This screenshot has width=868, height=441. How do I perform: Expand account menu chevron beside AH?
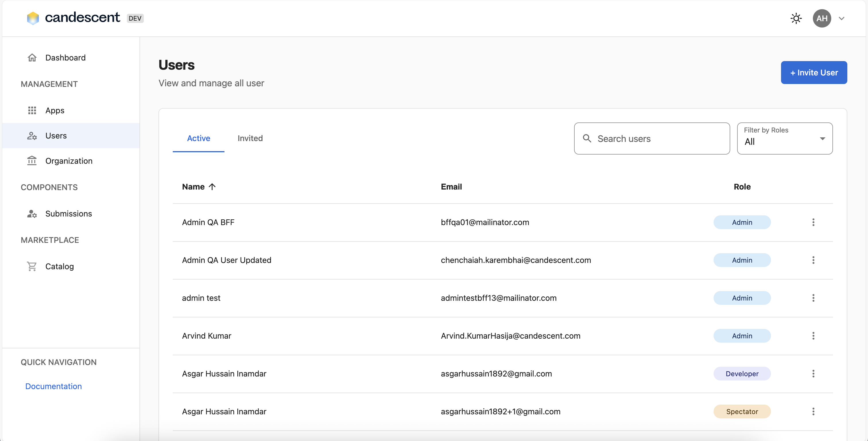[841, 19]
